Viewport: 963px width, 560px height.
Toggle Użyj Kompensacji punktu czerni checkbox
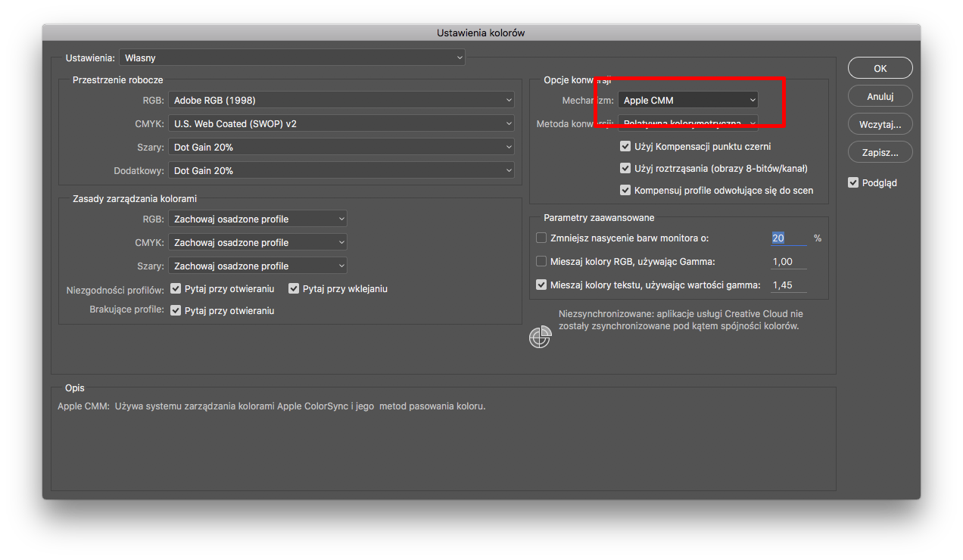click(x=625, y=146)
